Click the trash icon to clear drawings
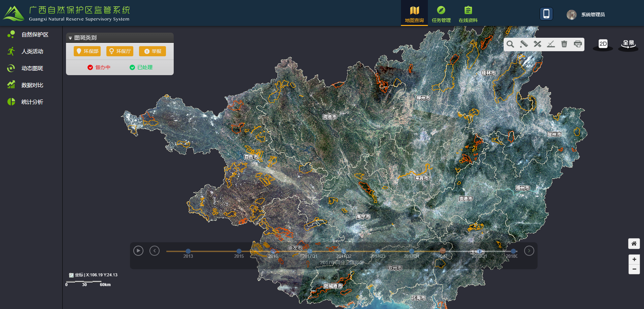 (564, 44)
